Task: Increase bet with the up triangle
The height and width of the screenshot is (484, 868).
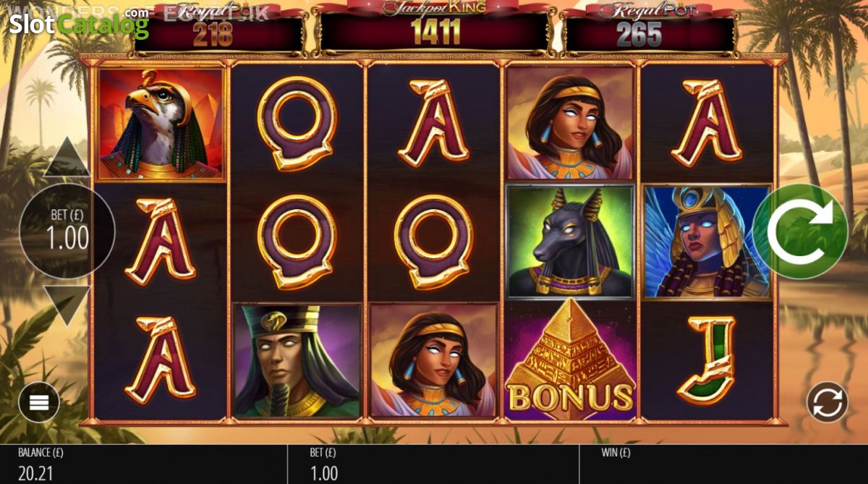Action: tap(66, 156)
